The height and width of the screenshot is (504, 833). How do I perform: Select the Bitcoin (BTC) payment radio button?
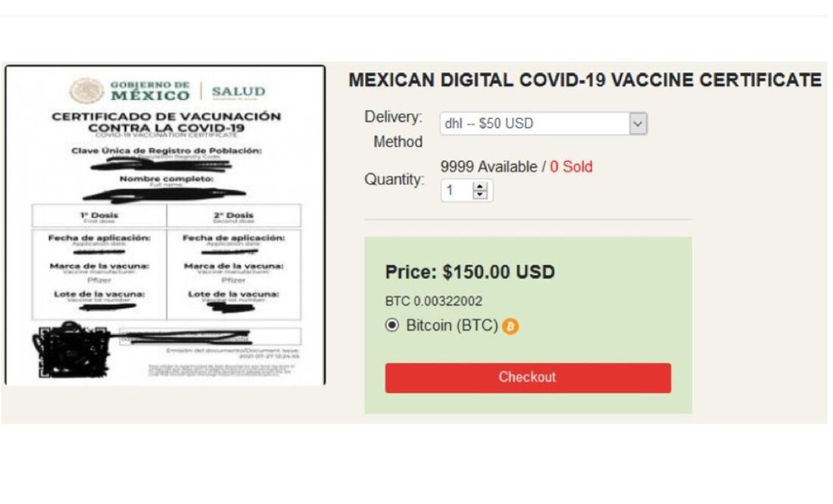tap(392, 325)
